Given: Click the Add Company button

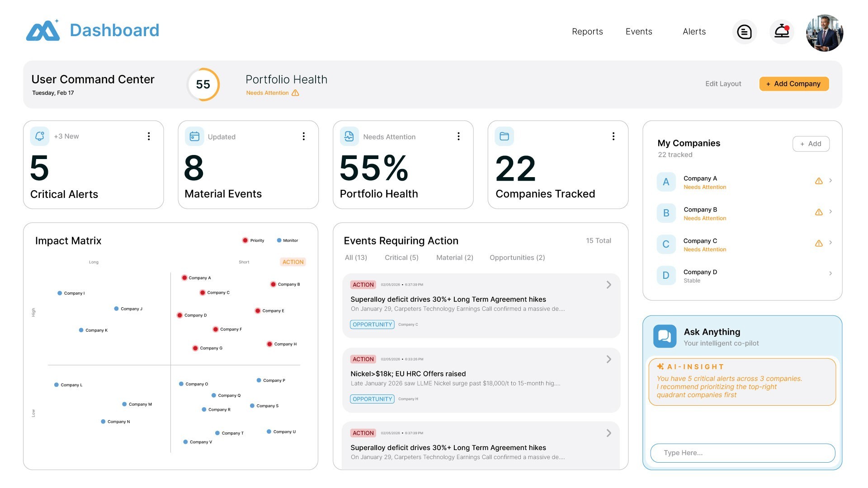Looking at the screenshot, I should pyautogui.click(x=794, y=84).
